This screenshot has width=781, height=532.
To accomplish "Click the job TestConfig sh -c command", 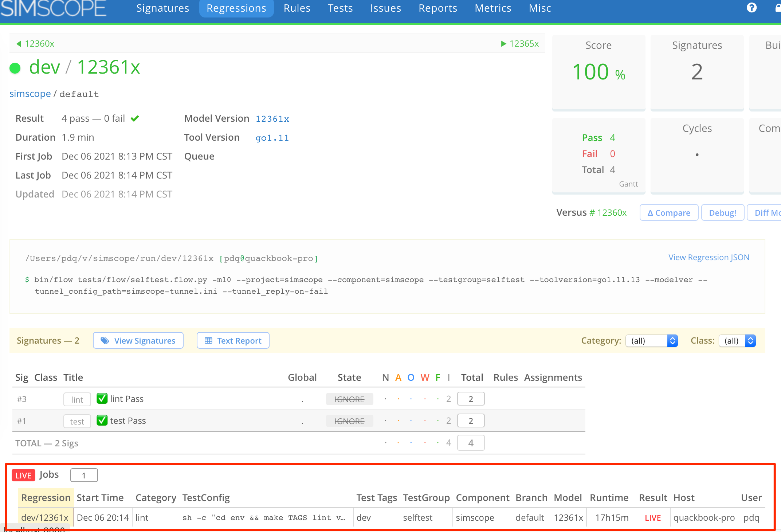I will tap(264, 517).
